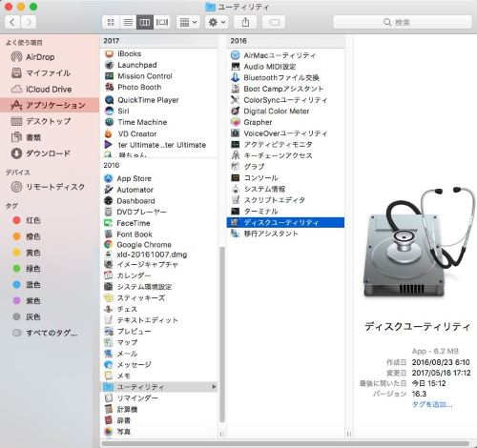Open ダウンロード in the sidebar
477x448 pixels.
tap(50, 153)
